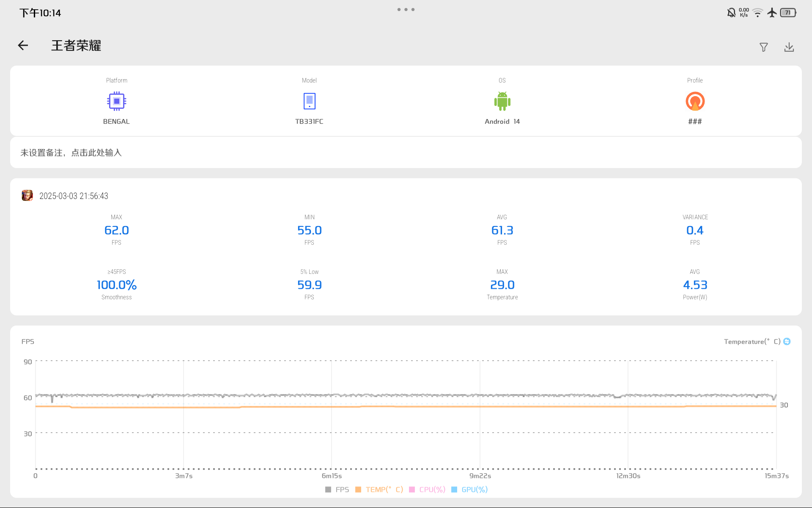Tap the game app icon beside the date
Image resolution: width=812 pixels, height=508 pixels.
(x=27, y=196)
